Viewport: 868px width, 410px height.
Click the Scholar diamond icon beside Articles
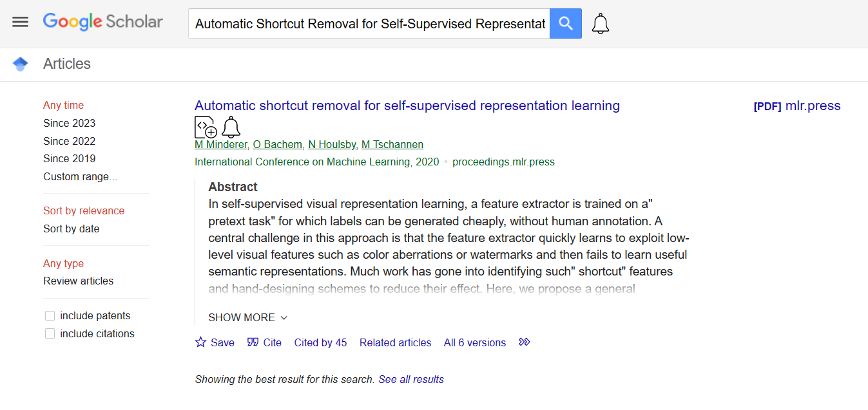pos(20,64)
